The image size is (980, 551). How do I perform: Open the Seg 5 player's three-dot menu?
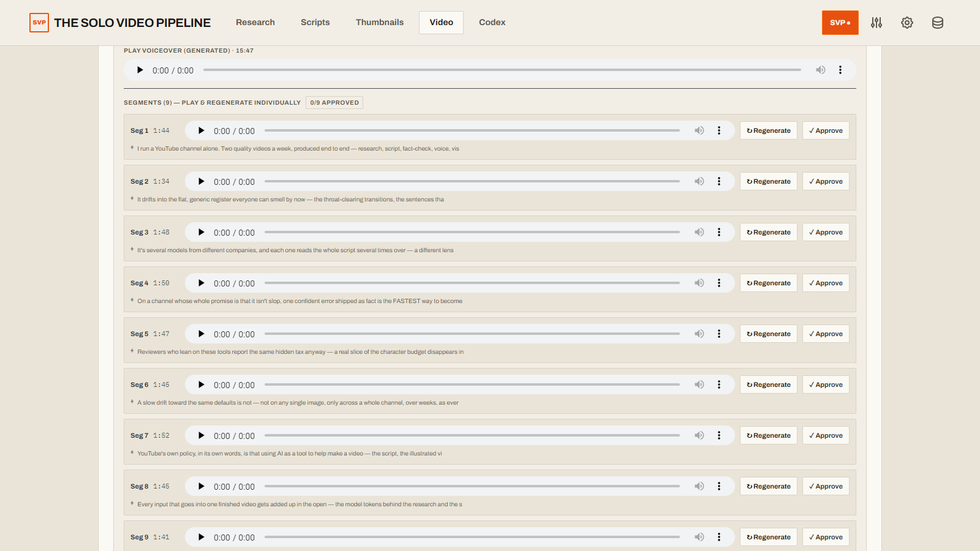tap(719, 334)
